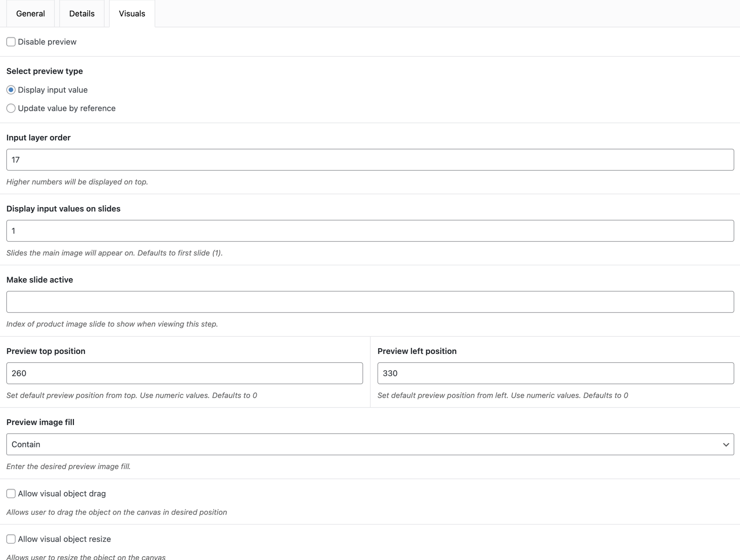Screen dimensions: 740x560
Task: Open the General tab
Action: pos(30,14)
